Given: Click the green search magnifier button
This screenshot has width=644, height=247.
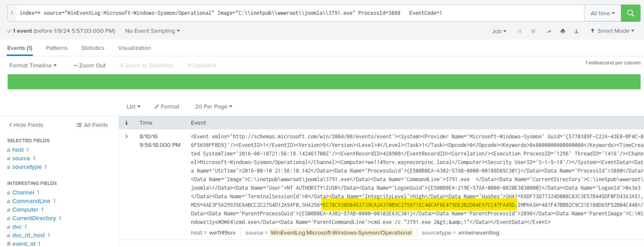Looking at the screenshot, I should coord(630,13).
